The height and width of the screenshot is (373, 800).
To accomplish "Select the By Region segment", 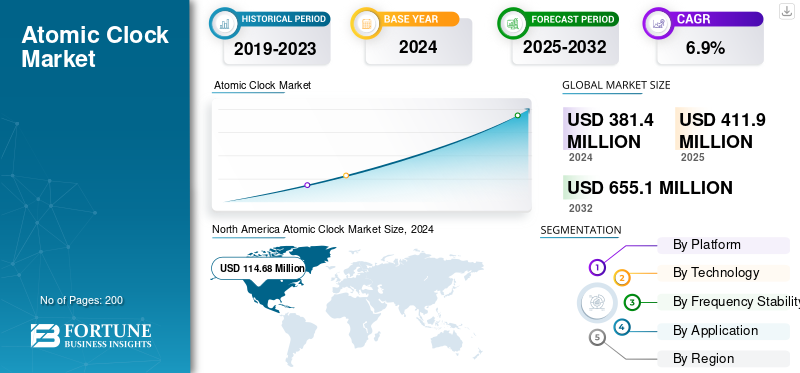I will pos(723,359).
